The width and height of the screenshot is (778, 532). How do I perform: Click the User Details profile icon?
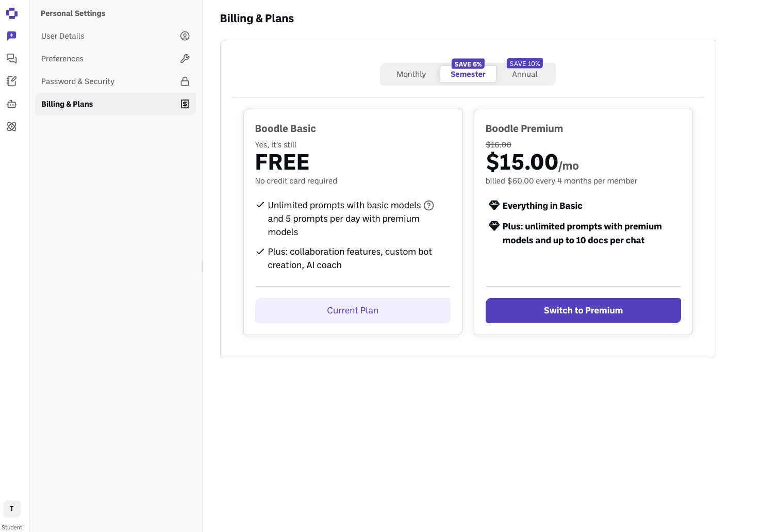coord(185,36)
